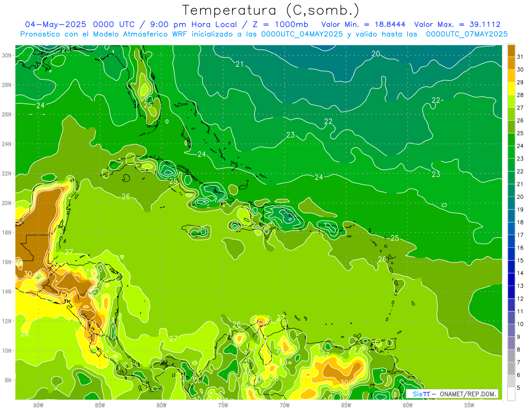Screen dimensions: 532x411
Task: Click the '14' label on the color scale
Action: tap(520, 273)
